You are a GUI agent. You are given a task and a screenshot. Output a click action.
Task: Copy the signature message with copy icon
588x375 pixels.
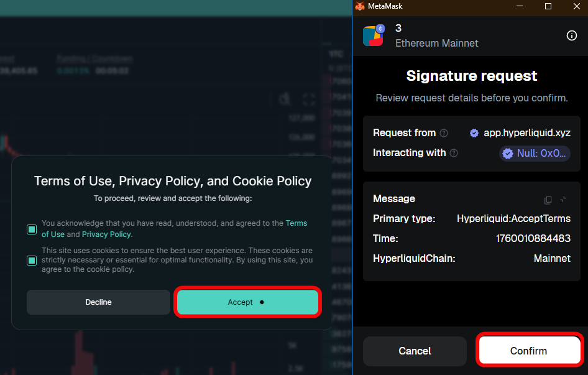coord(548,200)
